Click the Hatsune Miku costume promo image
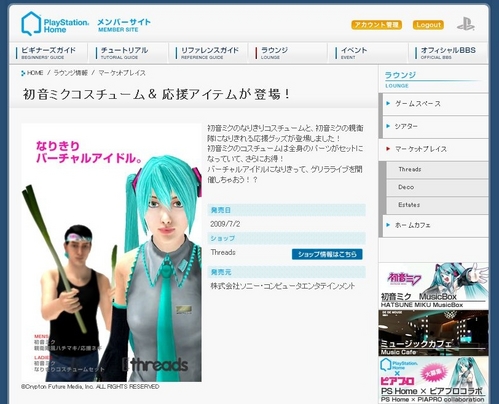The height and width of the screenshot is (404, 499). pyautogui.click(x=111, y=253)
